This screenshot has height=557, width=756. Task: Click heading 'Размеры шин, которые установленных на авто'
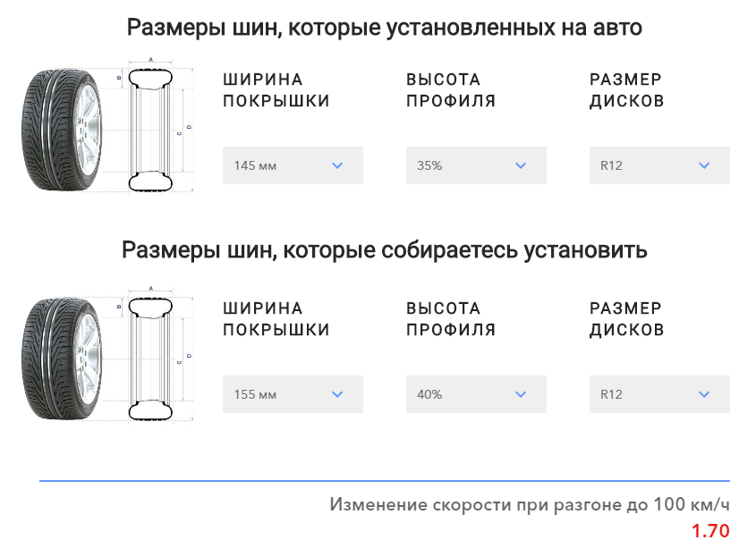(x=384, y=28)
